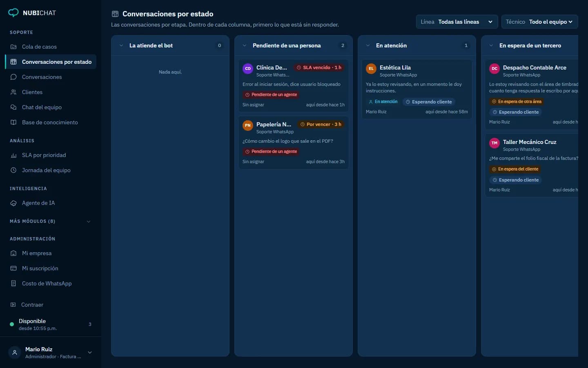Click the Mi suscripción card icon
Image resolution: width=588 pixels, height=368 pixels.
[13, 268]
